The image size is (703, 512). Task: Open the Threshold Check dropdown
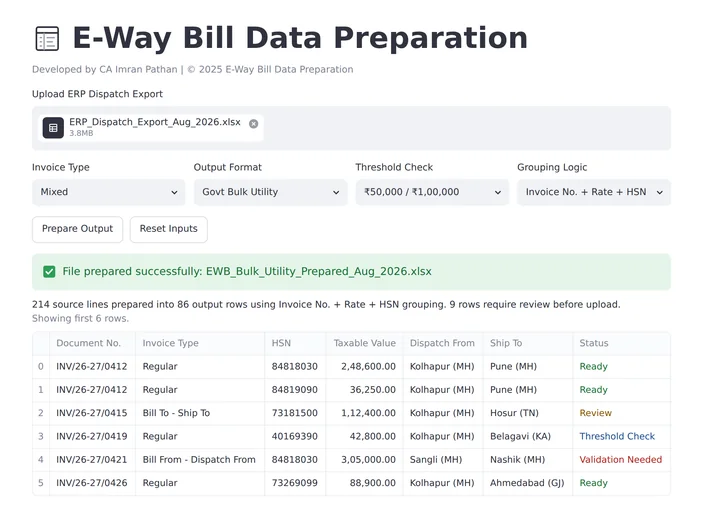point(432,192)
